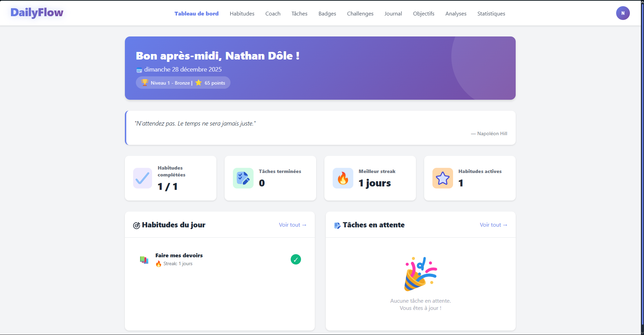Click the target icon beside Habitudes du jour

137,225
